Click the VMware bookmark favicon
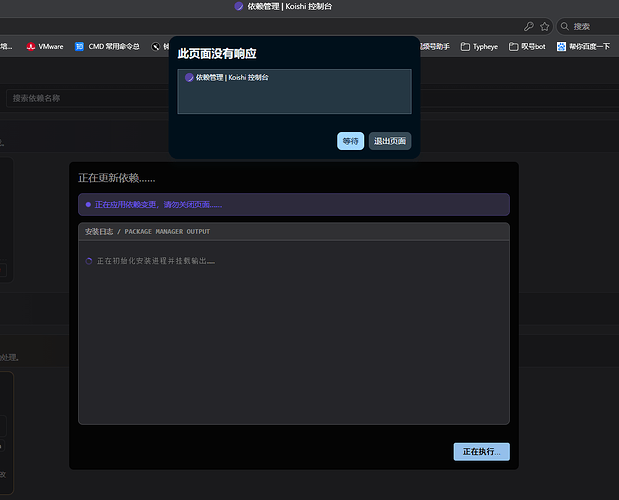Screen dimensions: 619x500 tap(31, 47)
